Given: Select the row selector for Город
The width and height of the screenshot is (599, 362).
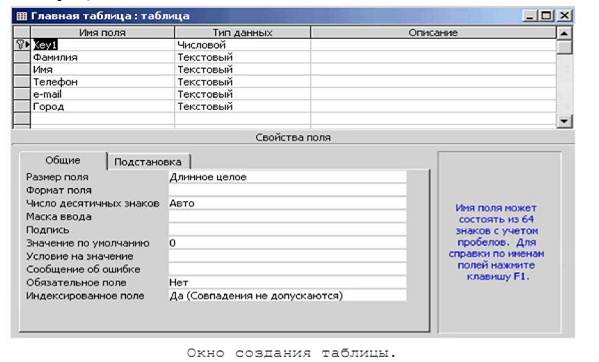Looking at the screenshot, I should tap(22, 106).
